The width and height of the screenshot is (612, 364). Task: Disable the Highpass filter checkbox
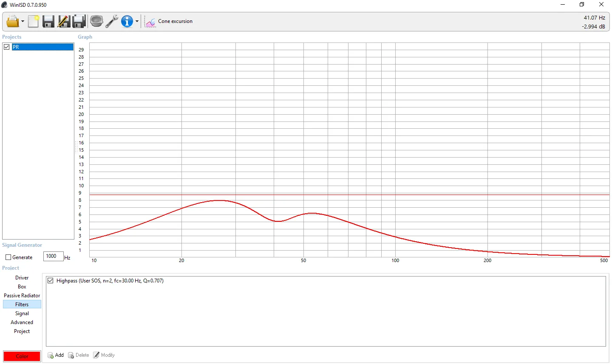51,281
